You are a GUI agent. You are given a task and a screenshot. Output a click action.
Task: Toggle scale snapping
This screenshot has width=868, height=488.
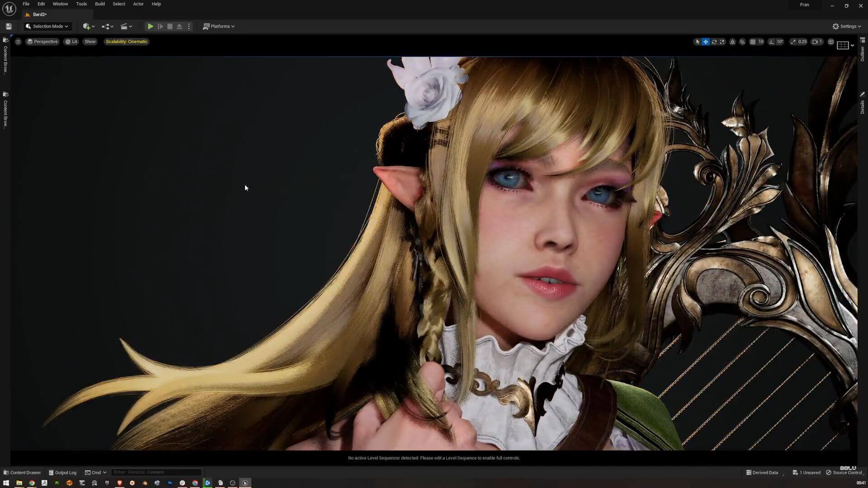793,42
